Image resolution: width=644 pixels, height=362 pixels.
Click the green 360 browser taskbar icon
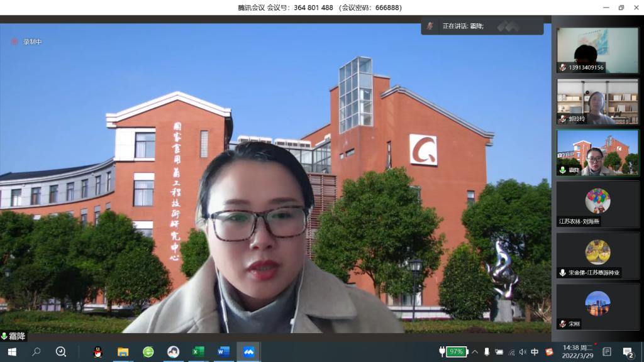148,352
